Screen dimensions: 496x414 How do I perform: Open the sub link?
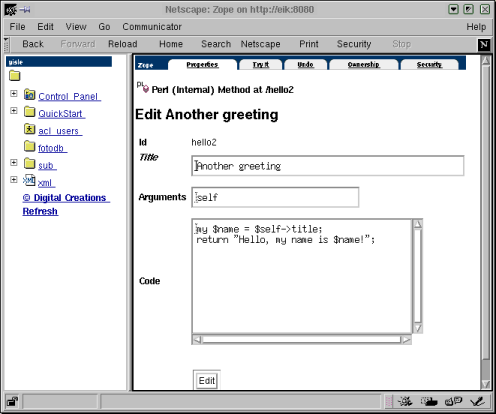(47, 166)
